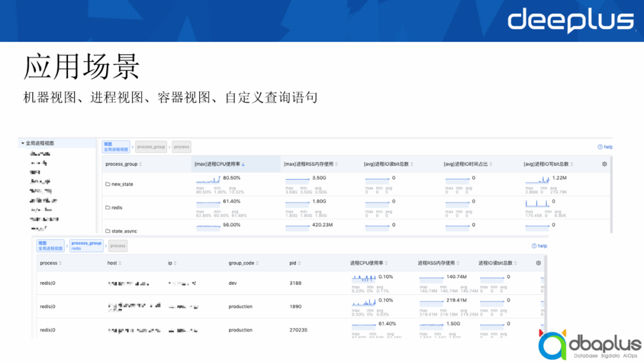
Task: Sort the lower table by pid column
Action: pyautogui.click(x=299, y=263)
